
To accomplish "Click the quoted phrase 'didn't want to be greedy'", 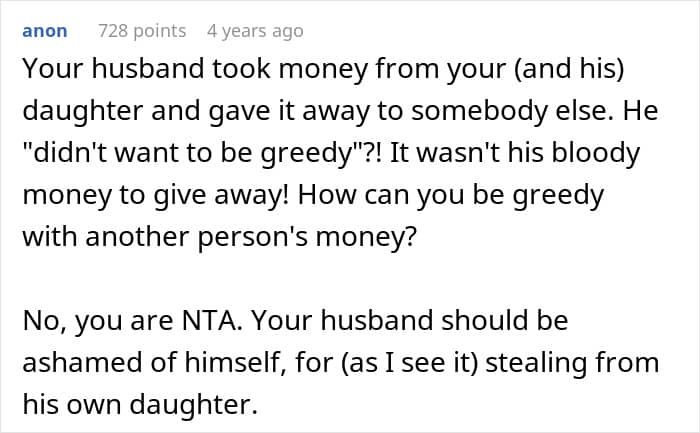I will [192, 153].
